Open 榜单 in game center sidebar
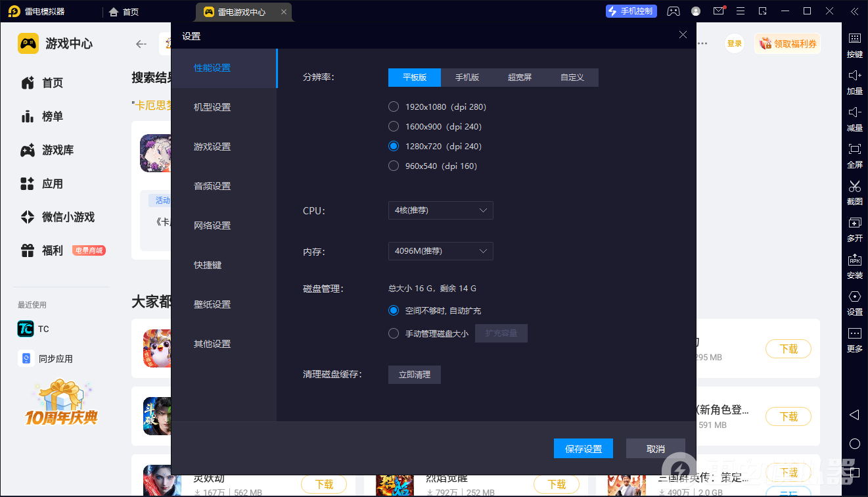868x497 pixels. [x=42, y=116]
